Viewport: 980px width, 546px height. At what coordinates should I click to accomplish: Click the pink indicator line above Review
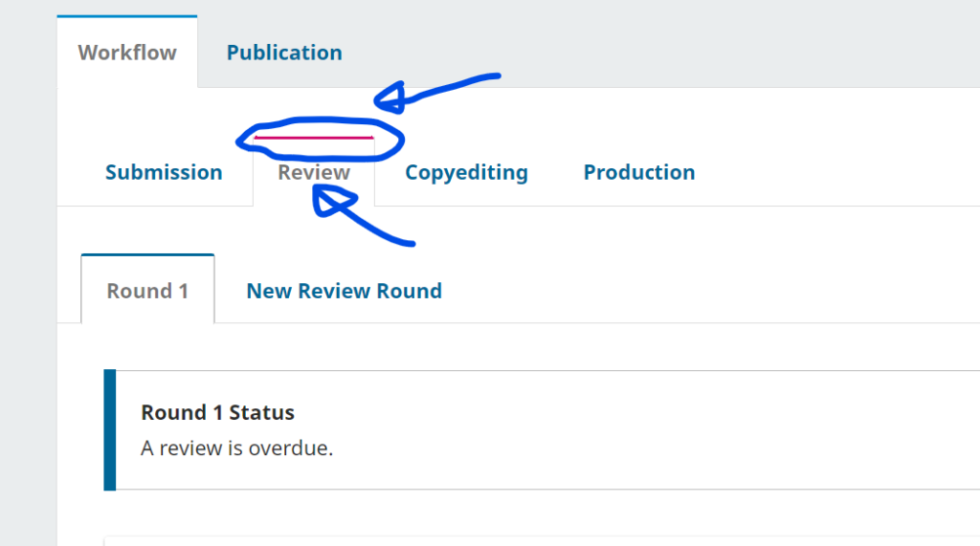[313, 138]
